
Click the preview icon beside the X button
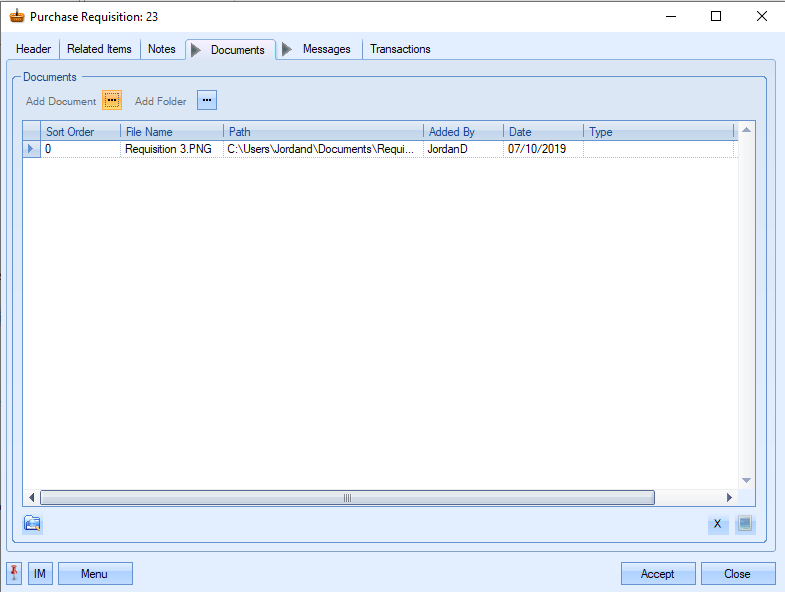745,524
